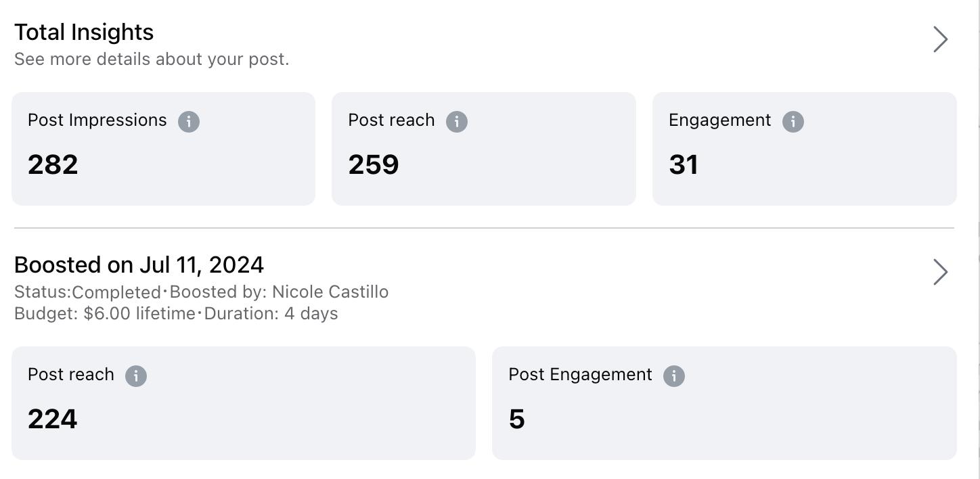Image resolution: width=980 pixels, height=479 pixels.
Task: Click info icon beside Post Impressions
Action: point(189,122)
